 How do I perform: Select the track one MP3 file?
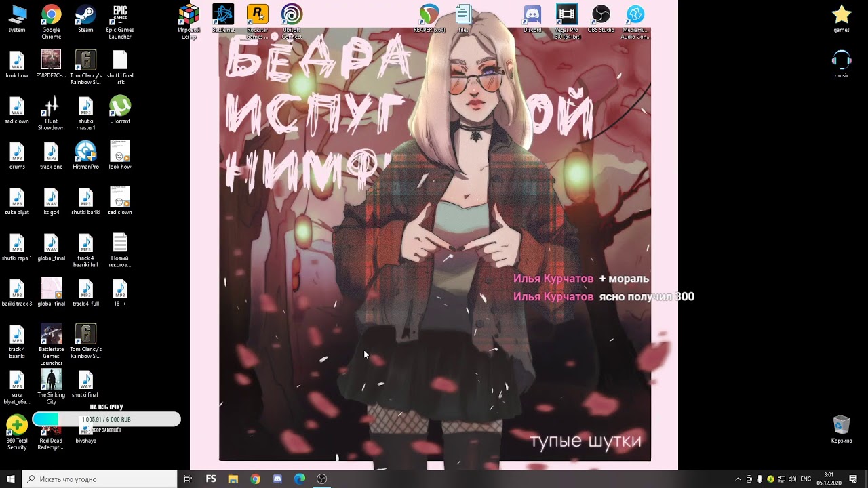click(x=51, y=156)
